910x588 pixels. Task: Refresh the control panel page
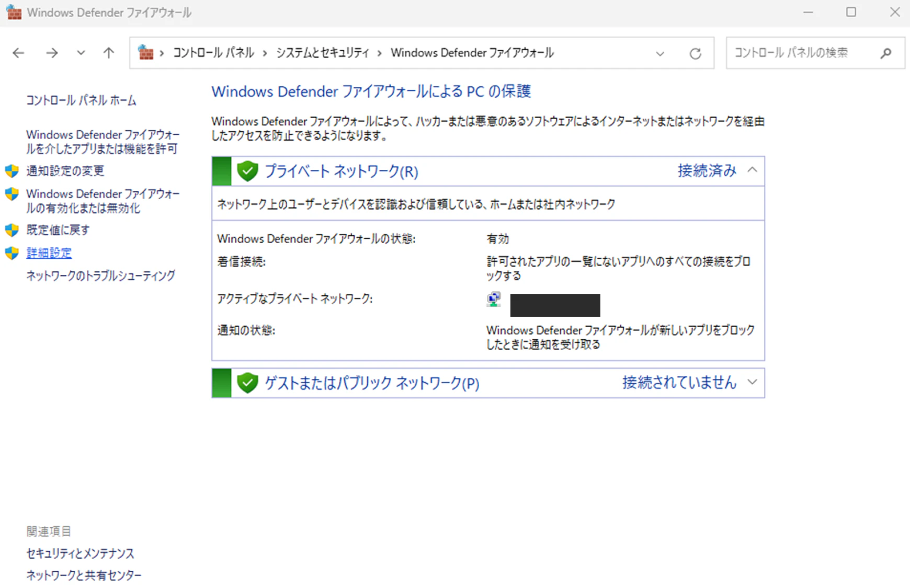pyautogui.click(x=695, y=53)
